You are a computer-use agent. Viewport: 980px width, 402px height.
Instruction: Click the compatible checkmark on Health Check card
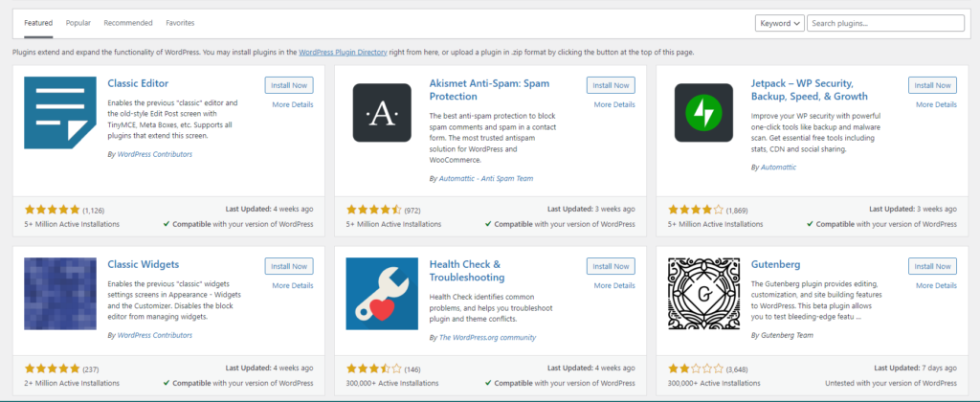pyautogui.click(x=488, y=383)
